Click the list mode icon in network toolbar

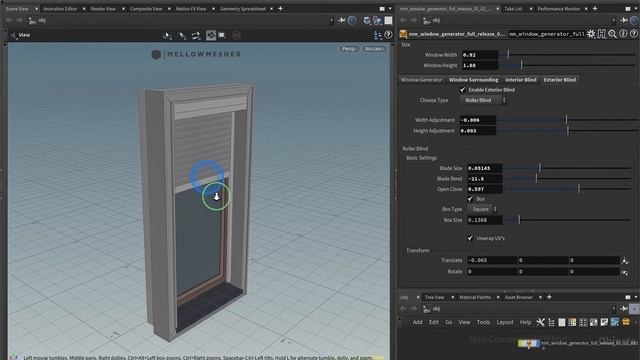[x=562, y=322]
